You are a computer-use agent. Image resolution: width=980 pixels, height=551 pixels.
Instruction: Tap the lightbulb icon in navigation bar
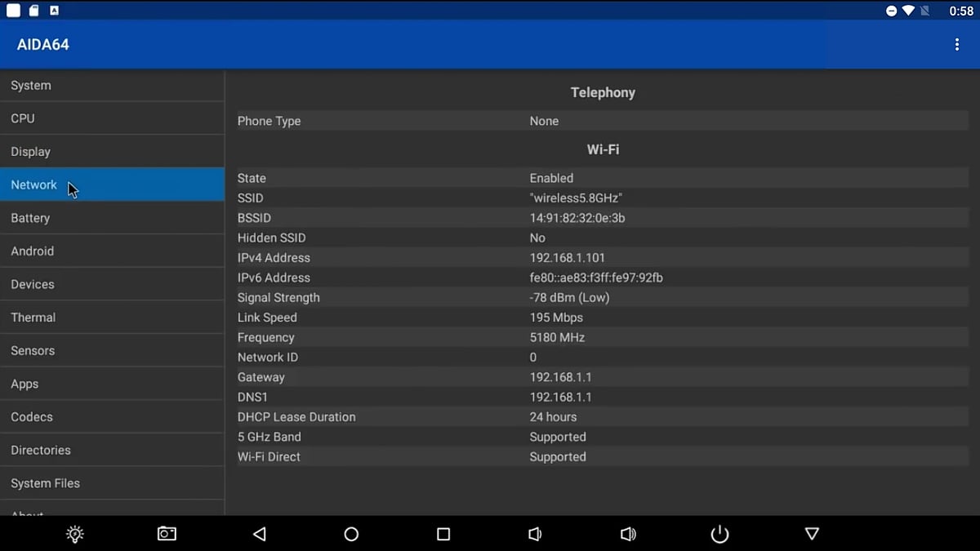pos(75,534)
